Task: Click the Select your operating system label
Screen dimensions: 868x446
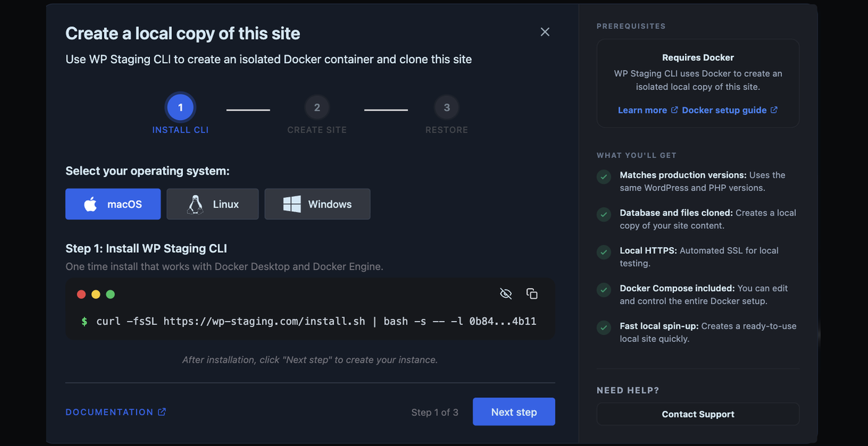Action: (148, 171)
